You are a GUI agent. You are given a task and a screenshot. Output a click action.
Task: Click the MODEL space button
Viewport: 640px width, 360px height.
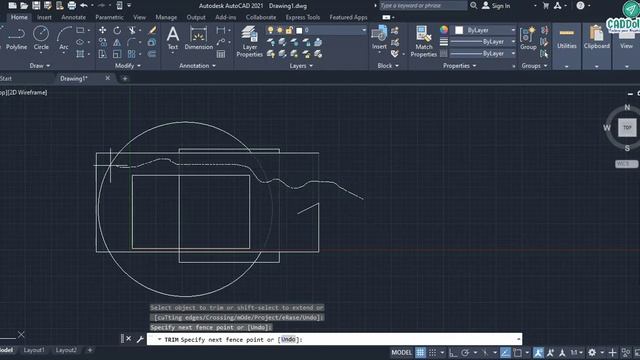click(x=402, y=352)
